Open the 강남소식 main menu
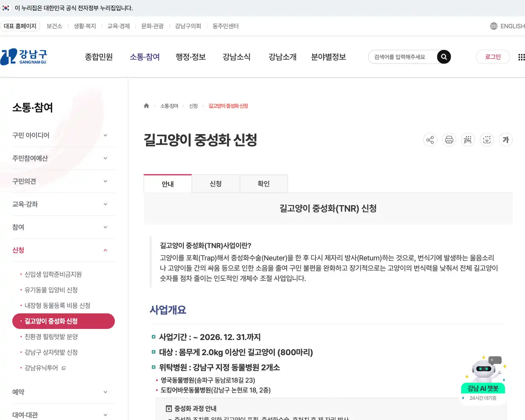 pos(237,57)
